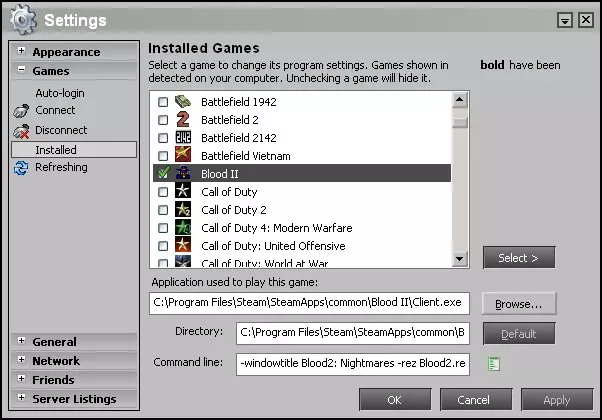
Task: Click the Browse... button
Action: coord(519,304)
